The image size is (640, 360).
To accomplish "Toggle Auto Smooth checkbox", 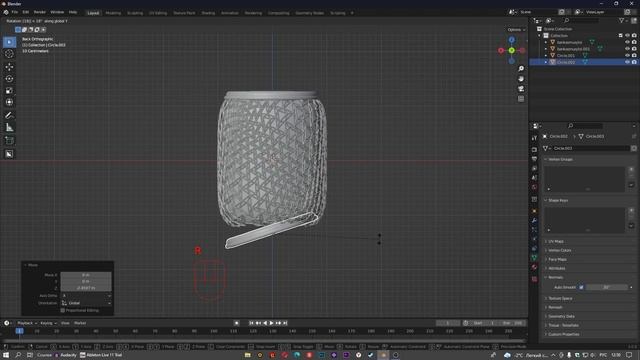I will [581, 287].
